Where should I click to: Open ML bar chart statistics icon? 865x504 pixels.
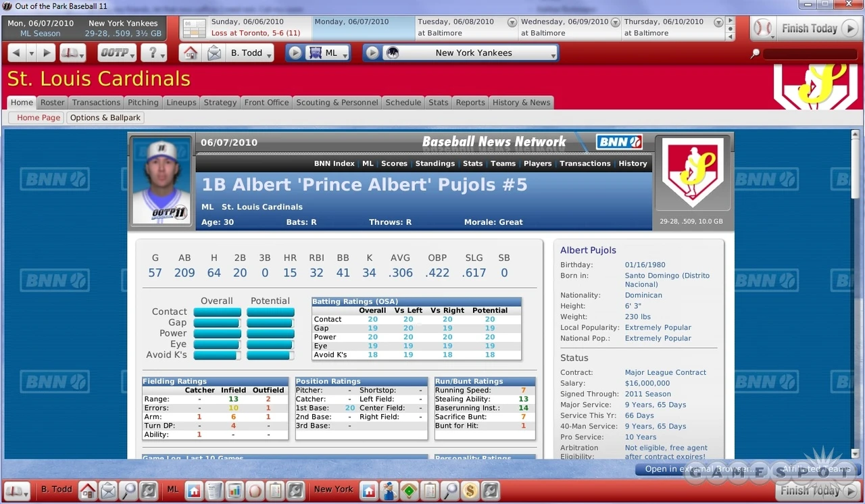pos(234,490)
